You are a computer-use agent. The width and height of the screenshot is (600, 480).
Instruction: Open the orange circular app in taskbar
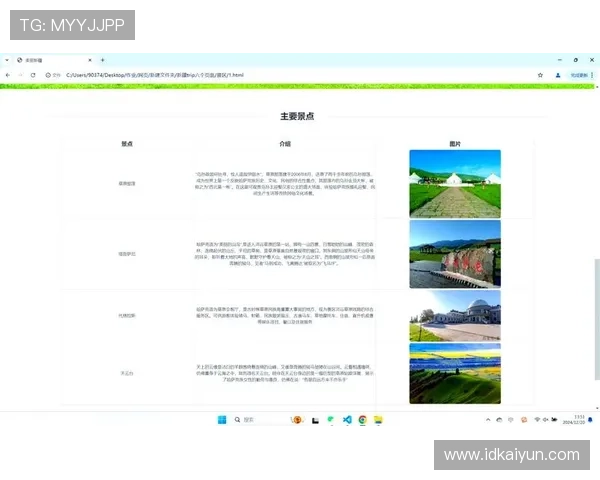click(x=297, y=420)
